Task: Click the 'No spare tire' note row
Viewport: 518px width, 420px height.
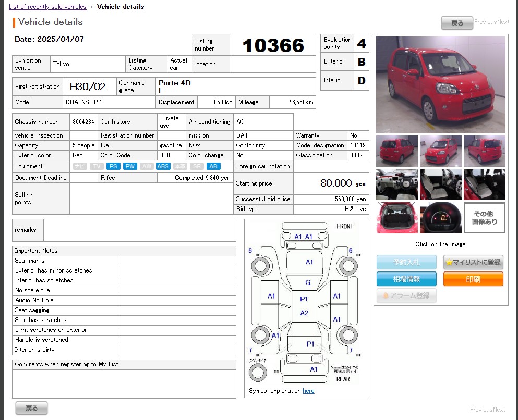Action: coord(124,290)
